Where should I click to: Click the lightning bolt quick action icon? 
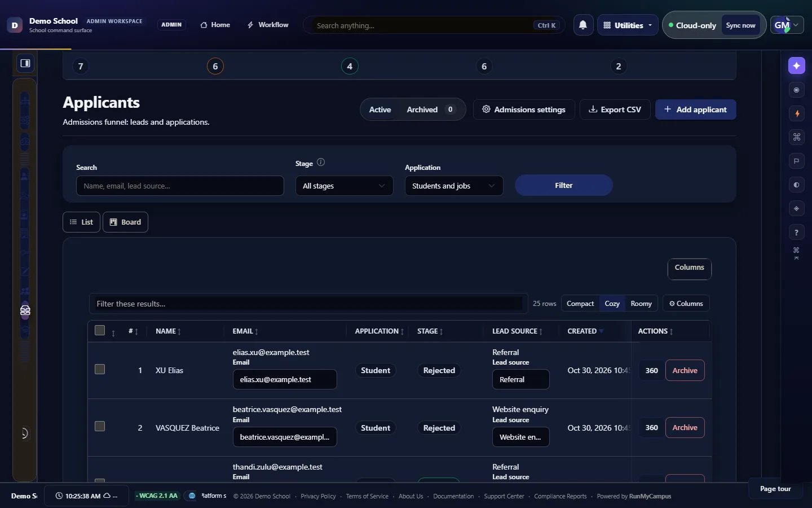[x=796, y=113]
